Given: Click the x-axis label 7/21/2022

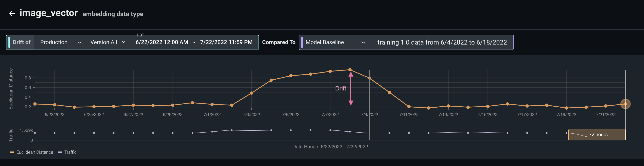Looking at the screenshot, I should (605, 115).
